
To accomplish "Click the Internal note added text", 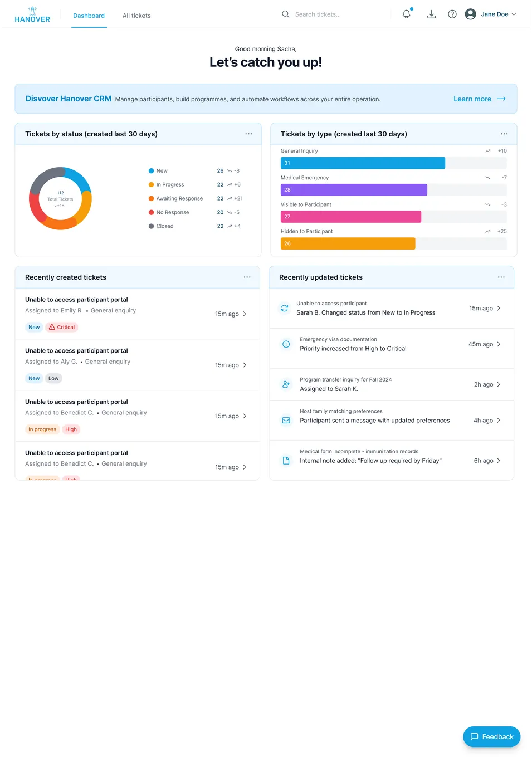I will pyautogui.click(x=370, y=461).
